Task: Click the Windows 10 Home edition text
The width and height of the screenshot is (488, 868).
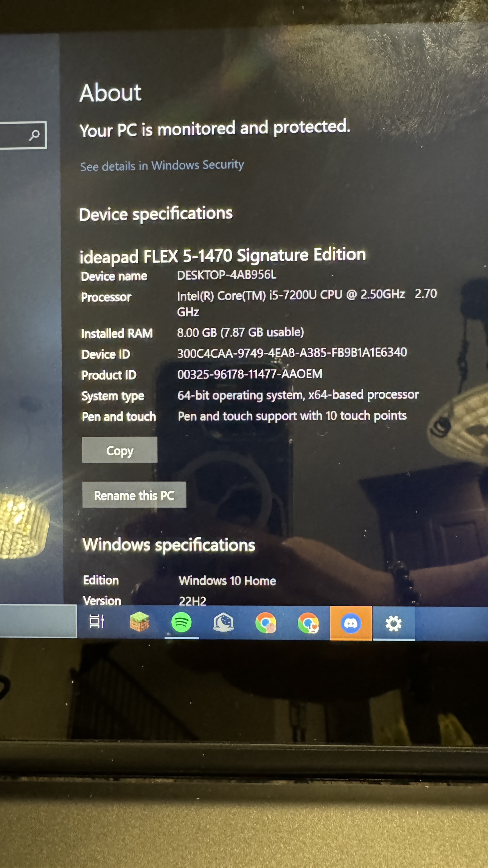Action: tap(227, 581)
